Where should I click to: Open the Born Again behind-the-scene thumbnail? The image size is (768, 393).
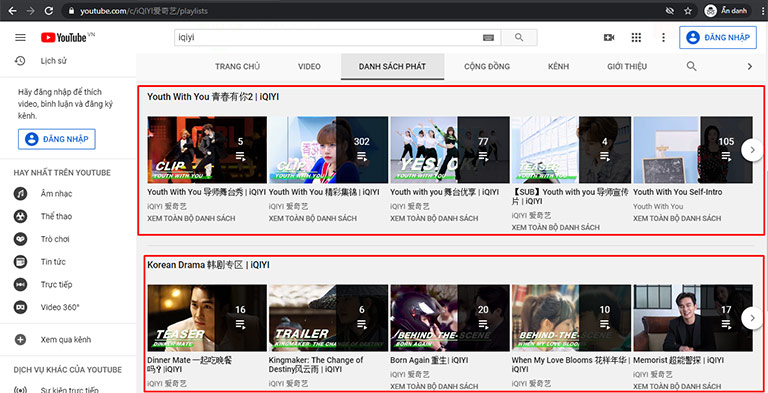pos(450,318)
